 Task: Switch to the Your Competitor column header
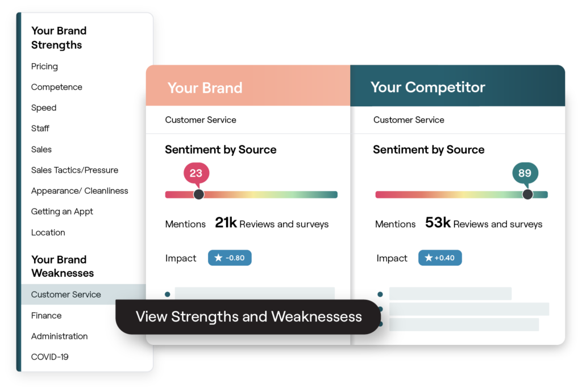427,87
